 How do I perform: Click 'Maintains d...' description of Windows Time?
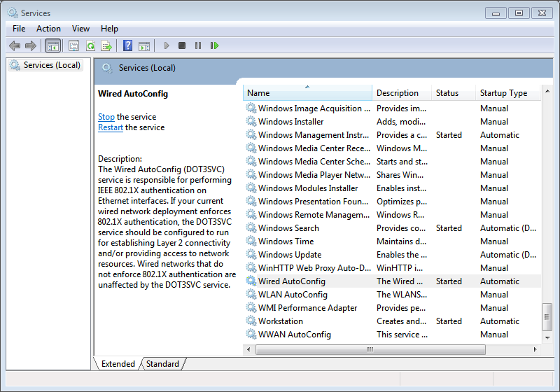pyautogui.click(x=401, y=241)
